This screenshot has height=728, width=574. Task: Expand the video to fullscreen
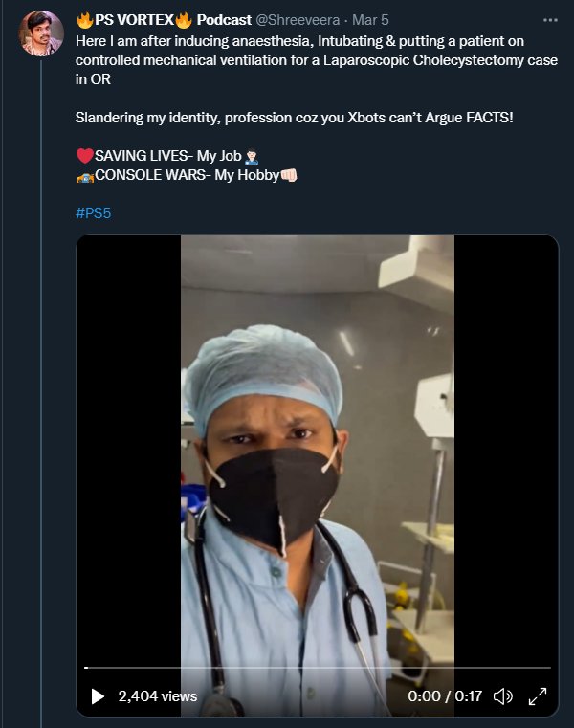538,696
